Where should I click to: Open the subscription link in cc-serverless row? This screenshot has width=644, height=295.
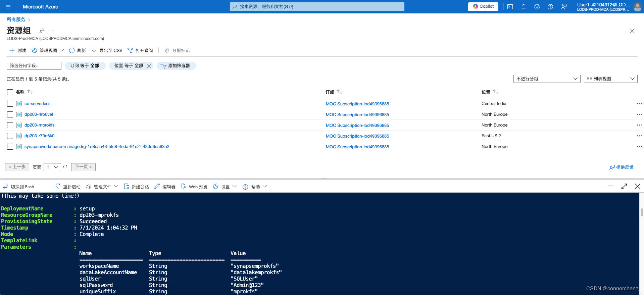click(x=357, y=104)
